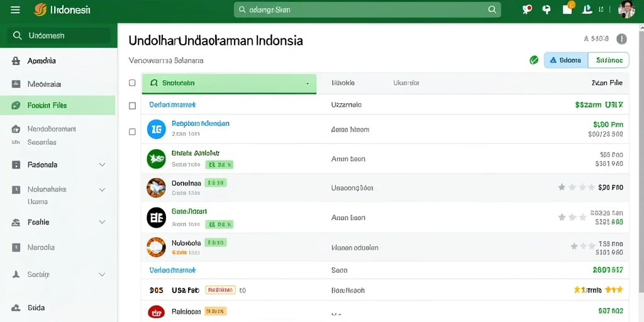Open the Nobrbola round thumbnail

click(156, 247)
